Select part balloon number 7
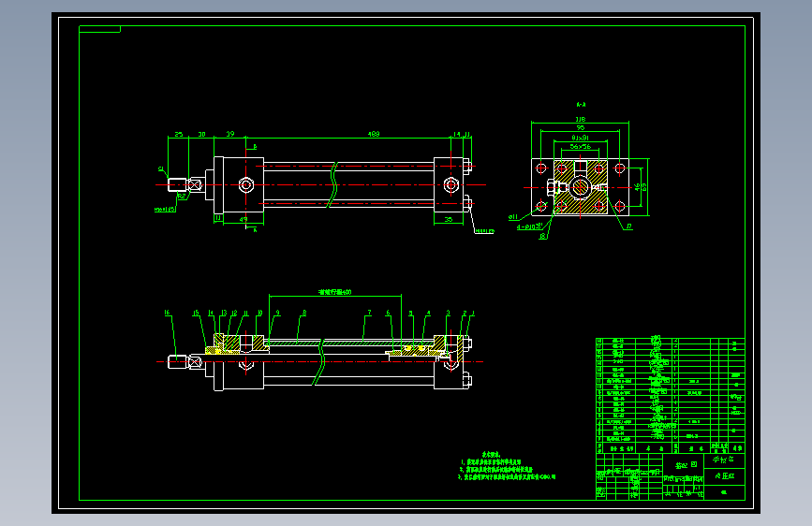Viewport: 812px width, 526px height. [x=369, y=313]
